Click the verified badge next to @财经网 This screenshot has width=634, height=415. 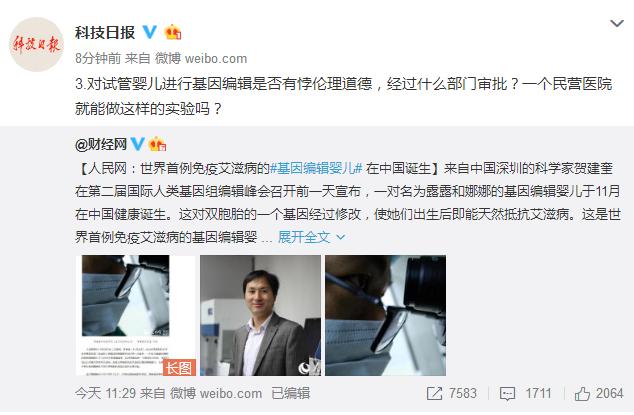click(137, 144)
